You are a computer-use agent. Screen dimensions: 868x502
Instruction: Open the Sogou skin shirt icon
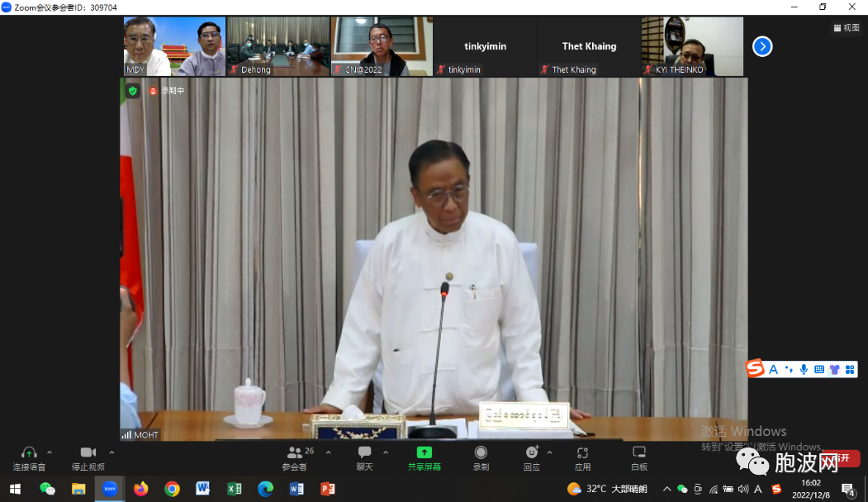point(834,370)
